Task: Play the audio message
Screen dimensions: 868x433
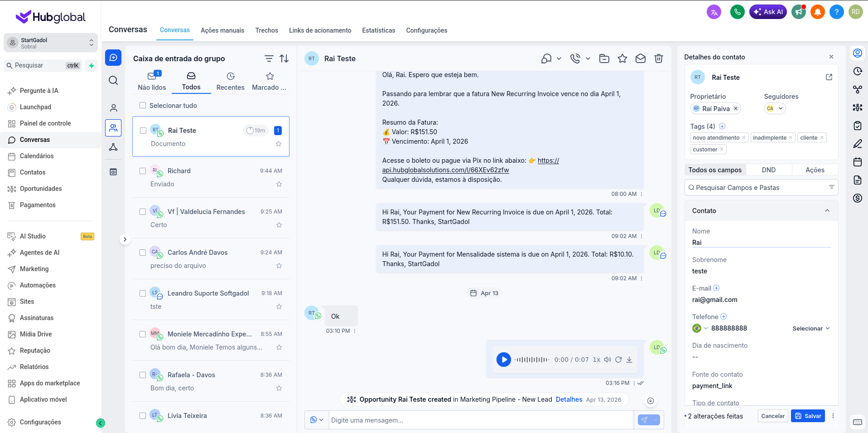Action: pos(503,360)
